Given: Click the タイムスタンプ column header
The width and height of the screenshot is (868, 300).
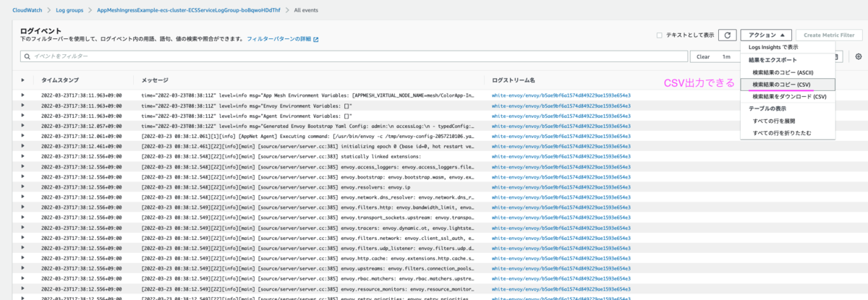Looking at the screenshot, I should (60, 80).
